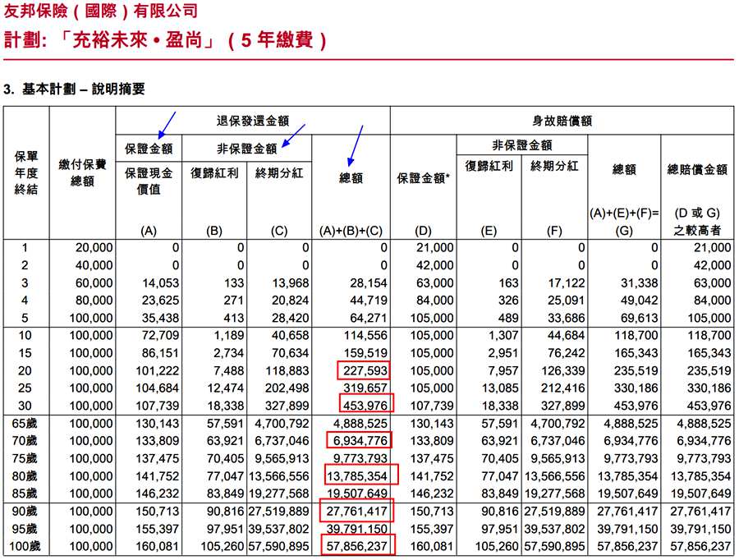This screenshot has height=560, width=739.
Task: Click the company name 友邦保險（國際）有限公司
Action: tap(102, 11)
